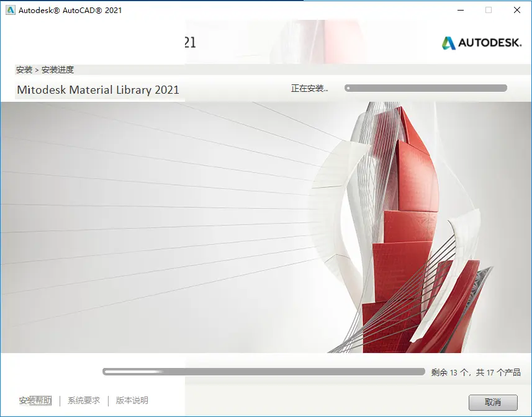This screenshot has height=417, width=532.
Task: Click the overall installation progress bar
Action: point(264,372)
